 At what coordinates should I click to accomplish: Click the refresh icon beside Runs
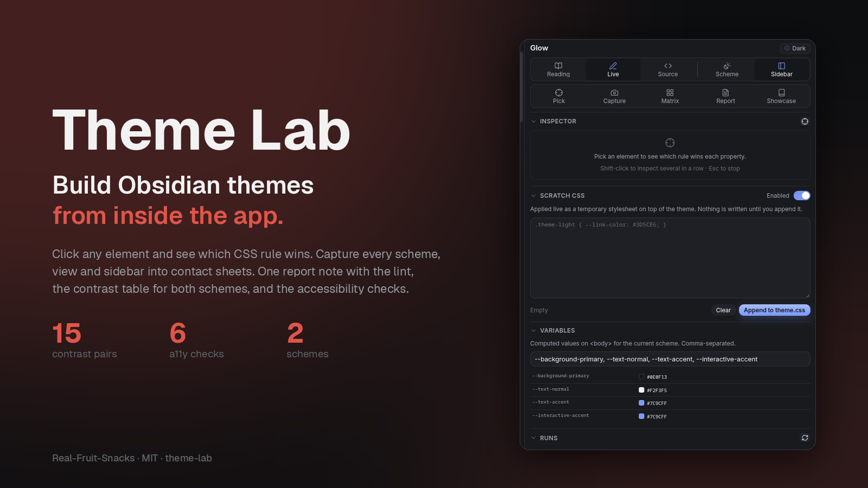[x=805, y=438]
